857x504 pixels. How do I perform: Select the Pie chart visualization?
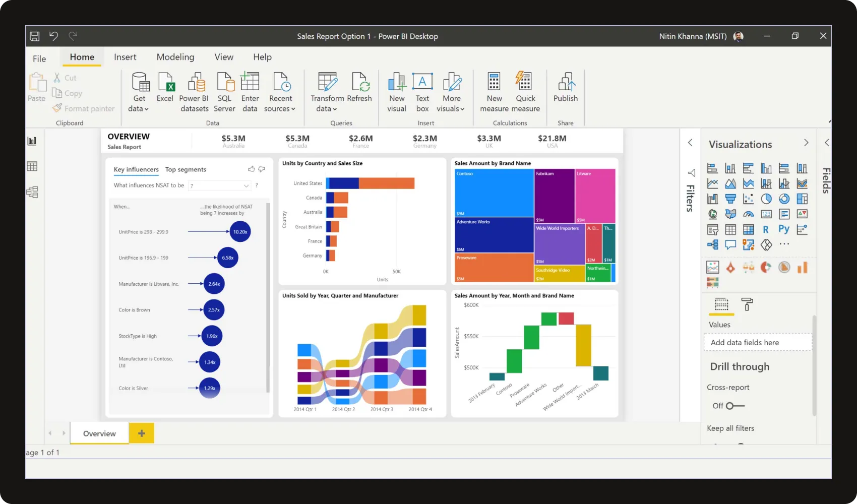[767, 199]
